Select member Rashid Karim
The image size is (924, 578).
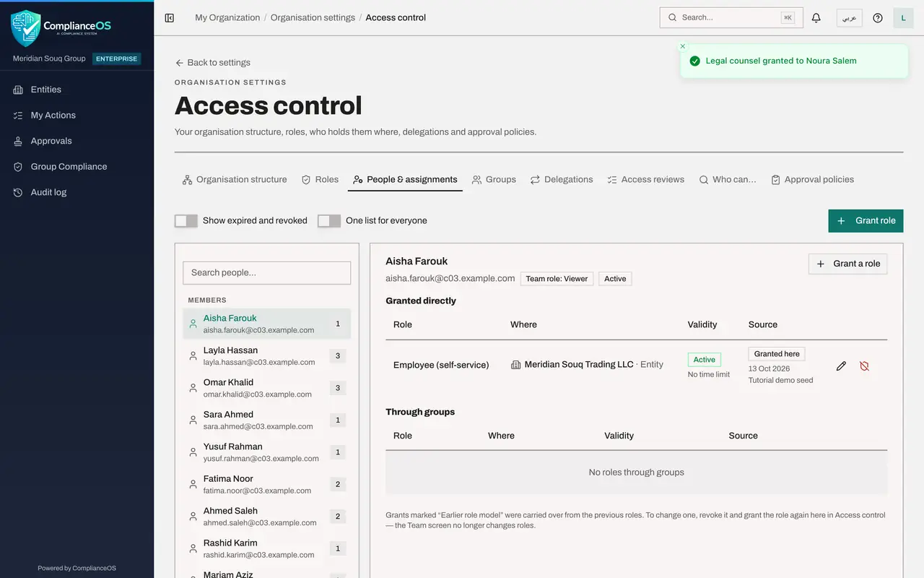pos(267,549)
